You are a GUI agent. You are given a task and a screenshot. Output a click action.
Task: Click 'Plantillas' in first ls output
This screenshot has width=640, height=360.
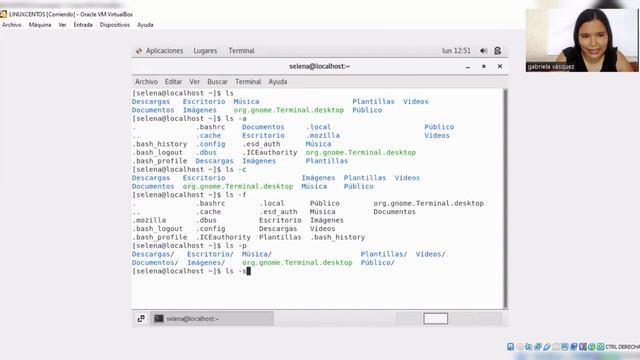pyautogui.click(x=373, y=102)
